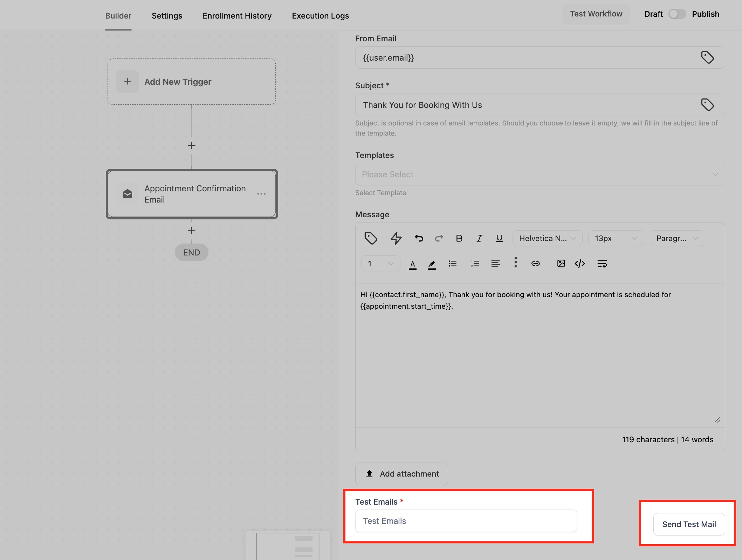
Task: Apply a bulleted list to the message
Action: pos(453,264)
